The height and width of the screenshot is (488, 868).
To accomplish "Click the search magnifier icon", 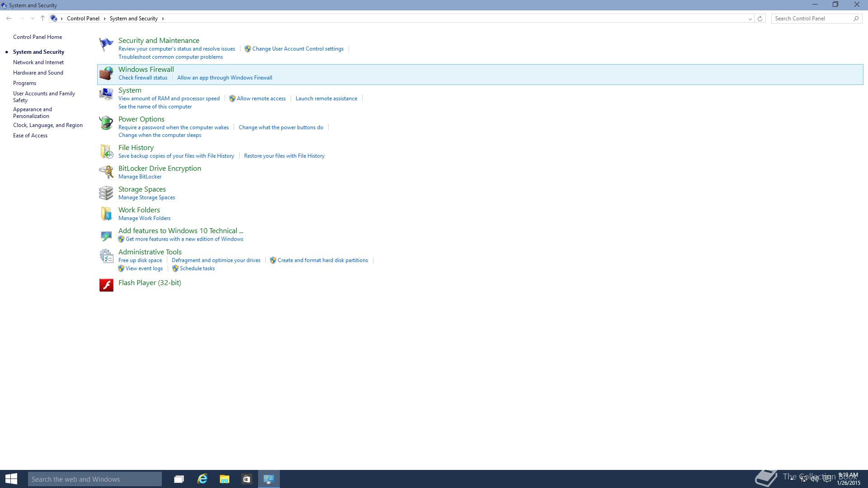I will [856, 19].
